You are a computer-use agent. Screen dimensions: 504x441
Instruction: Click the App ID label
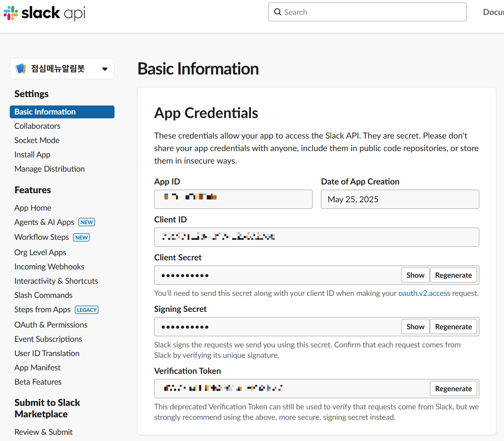pyautogui.click(x=167, y=182)
